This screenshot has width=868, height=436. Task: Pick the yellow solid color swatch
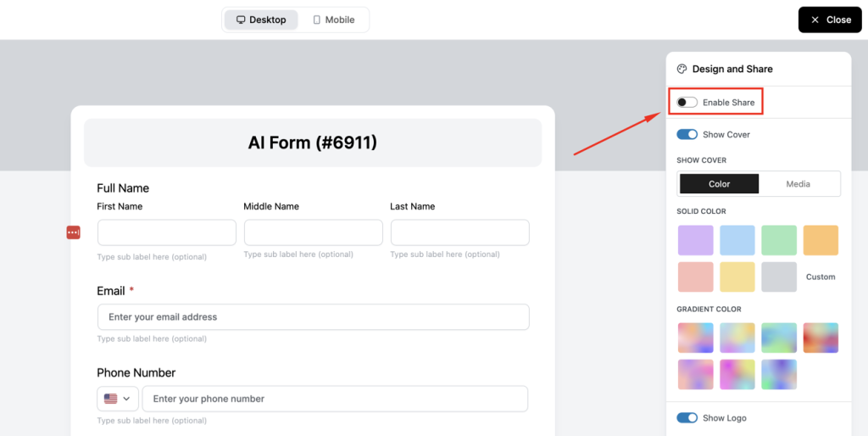click(x=737, y=277)
